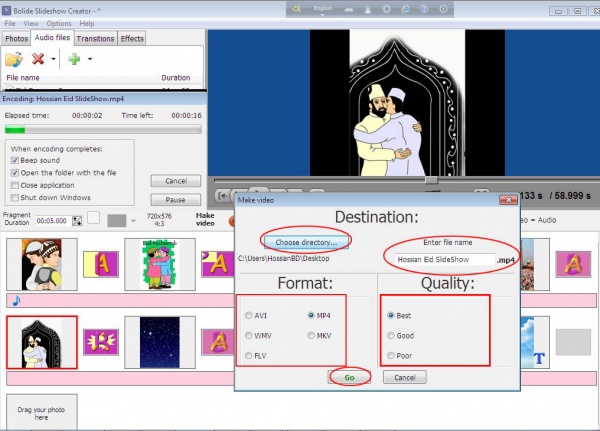The width and height of the screenshot is (600, 431).
Task: Select the red-outlined arch embrace thumbnail
Action: pyautogui.click(x=42, y=342)
